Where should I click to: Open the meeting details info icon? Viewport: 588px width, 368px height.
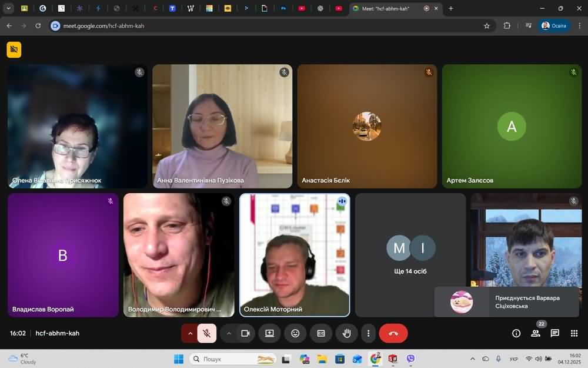[x=516, y=333]
